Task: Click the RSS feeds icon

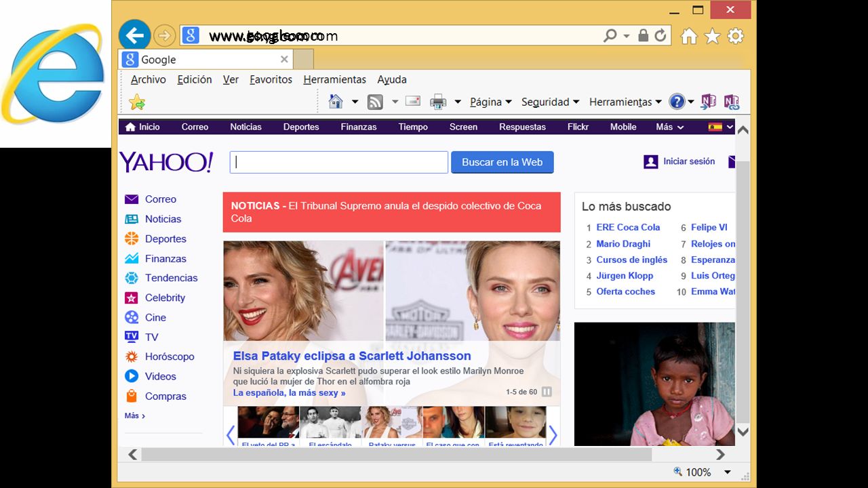Action: 375,102
